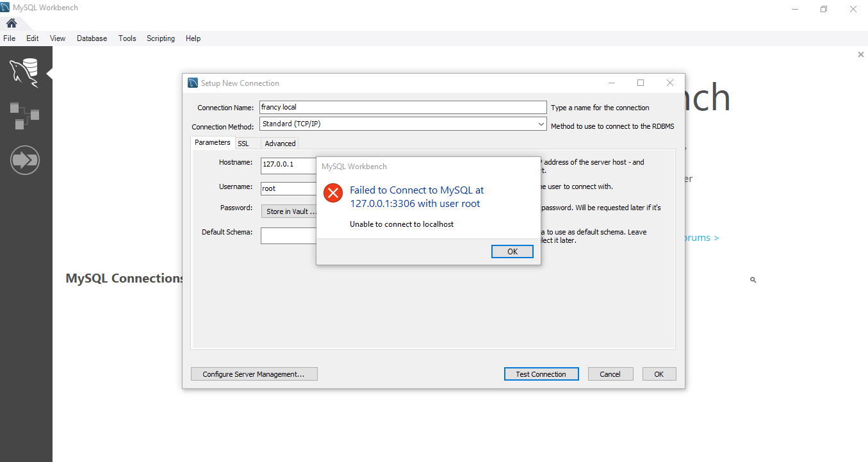Image resolution: width=868 pixels, height=462 pixels.
Task: Open the Tools menu
Action: tap(127, 38)
